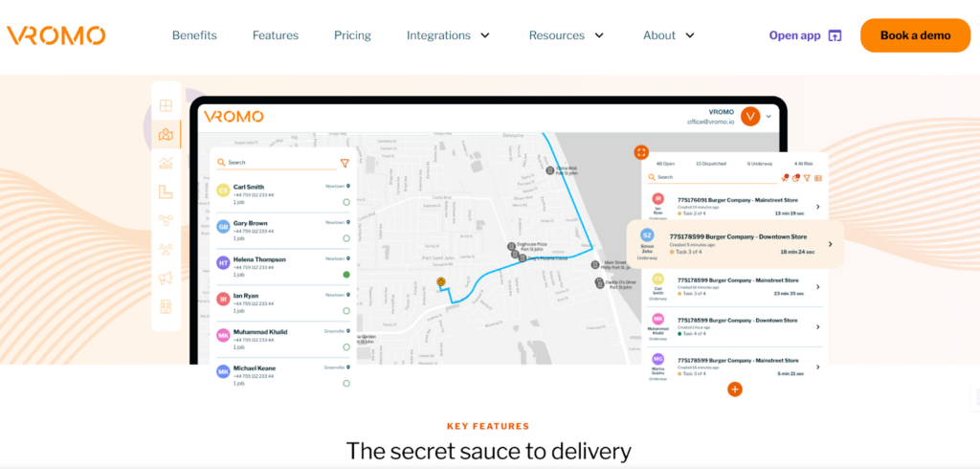Open the account dropdown chevron beside V avatar
Viewport: 980px width, 469px height.
768,117
